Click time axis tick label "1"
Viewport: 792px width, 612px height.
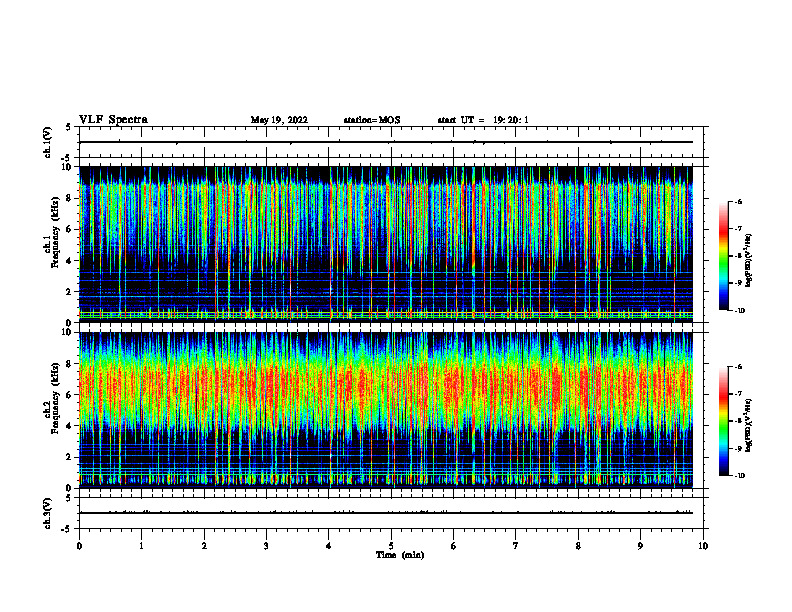141,546
